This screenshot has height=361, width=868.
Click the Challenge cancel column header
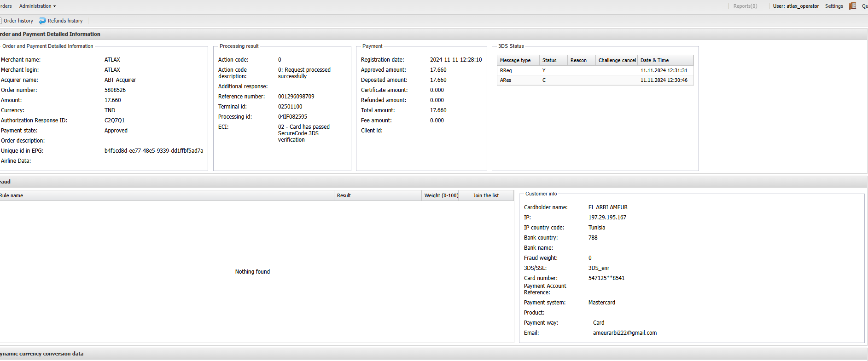617,60
